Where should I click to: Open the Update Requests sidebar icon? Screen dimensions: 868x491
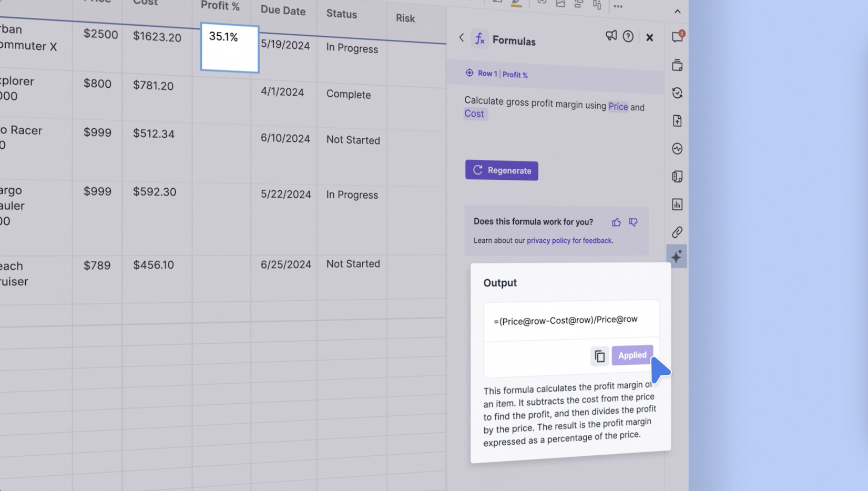(677, 93)
